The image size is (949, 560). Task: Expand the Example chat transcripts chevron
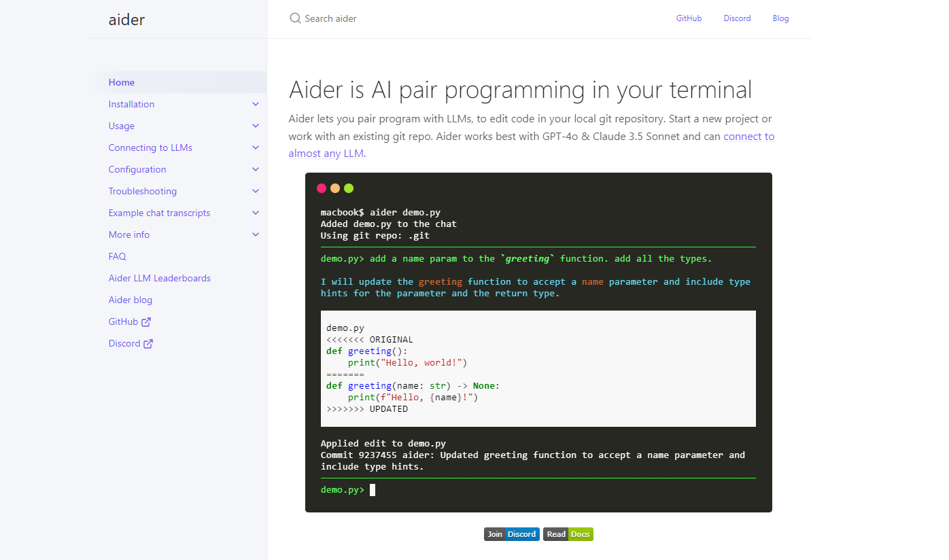[256, 213]
